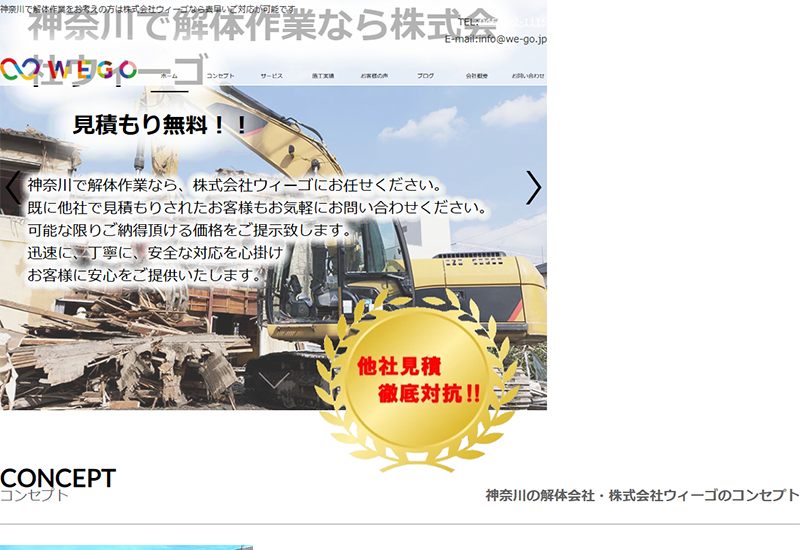Open the ホーム menu item
This screenshot has height=550, width=800.
pyautogui.click(x=169, y=76)
